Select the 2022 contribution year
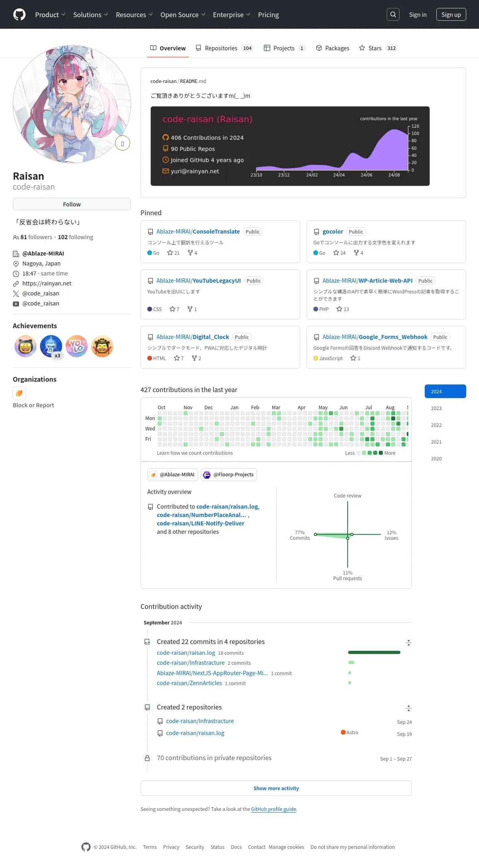The width and height of the screenshot is (479, 868). (x=445, y=425)
